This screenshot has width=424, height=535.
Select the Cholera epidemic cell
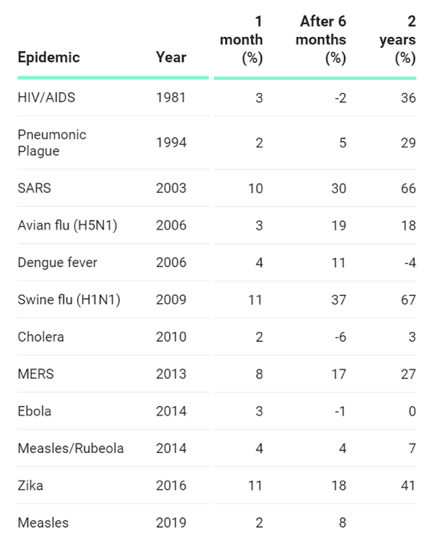point(41,337)
